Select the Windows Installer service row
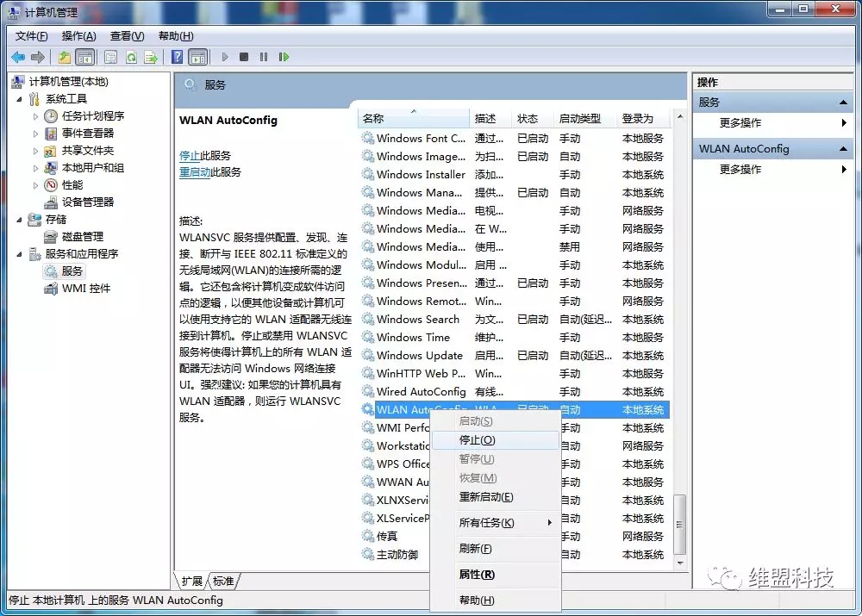 point(514,175)
